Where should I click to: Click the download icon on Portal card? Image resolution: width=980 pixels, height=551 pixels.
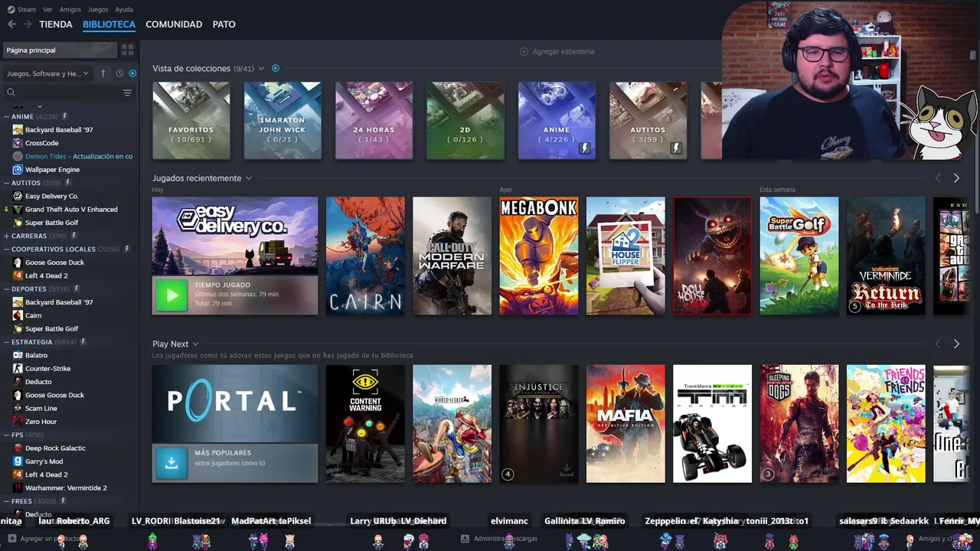(x=171, y=462)
